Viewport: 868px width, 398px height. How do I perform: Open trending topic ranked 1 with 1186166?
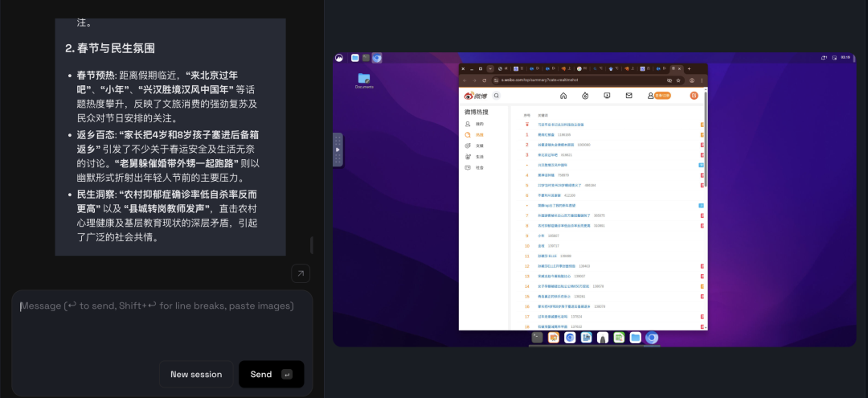point(545,134)
